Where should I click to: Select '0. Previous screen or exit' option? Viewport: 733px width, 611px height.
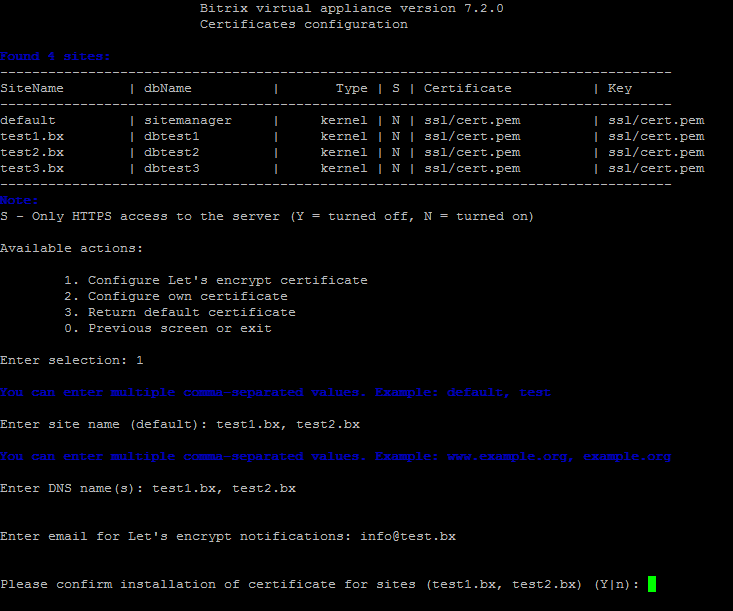(168, 328)
